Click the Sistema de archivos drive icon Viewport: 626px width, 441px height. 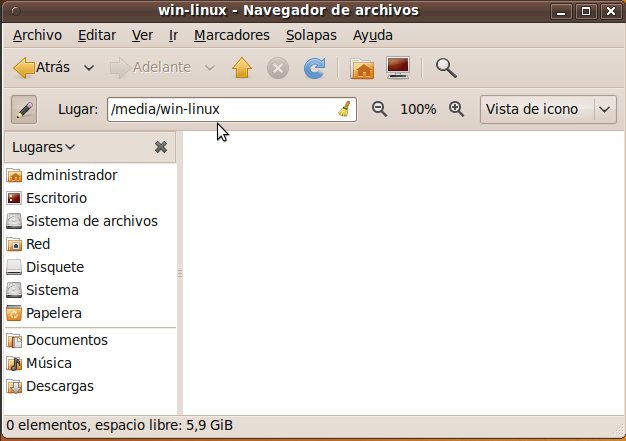[x=14, y=221]
